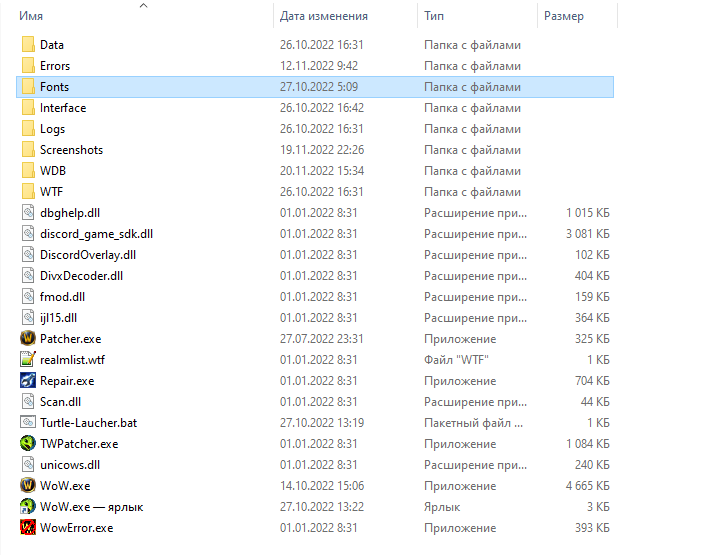The height and width of the screenshot is (555, 717).
Task: Click the type Ярлык
Action: point(442,507)
